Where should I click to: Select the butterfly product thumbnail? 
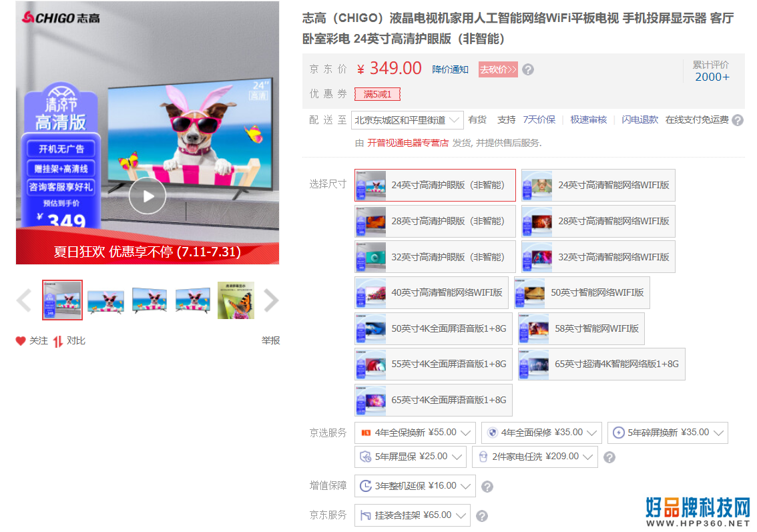pyautogui.click(x=236, y=300)
